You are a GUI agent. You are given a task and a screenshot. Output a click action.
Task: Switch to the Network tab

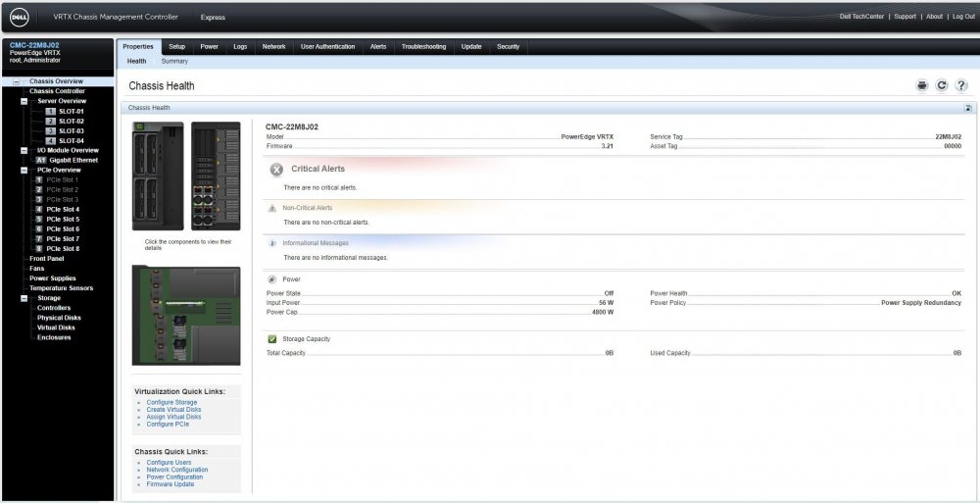pyautogui.click(x=273, y=47)
